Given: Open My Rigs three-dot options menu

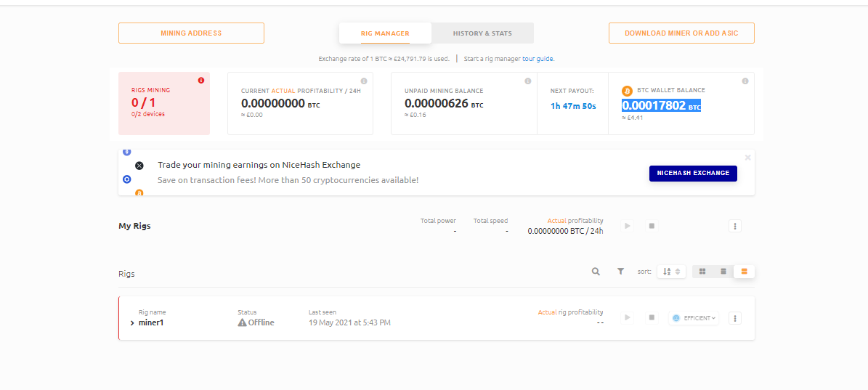Looking at the screenshot, I should click(x=735, y=227).
